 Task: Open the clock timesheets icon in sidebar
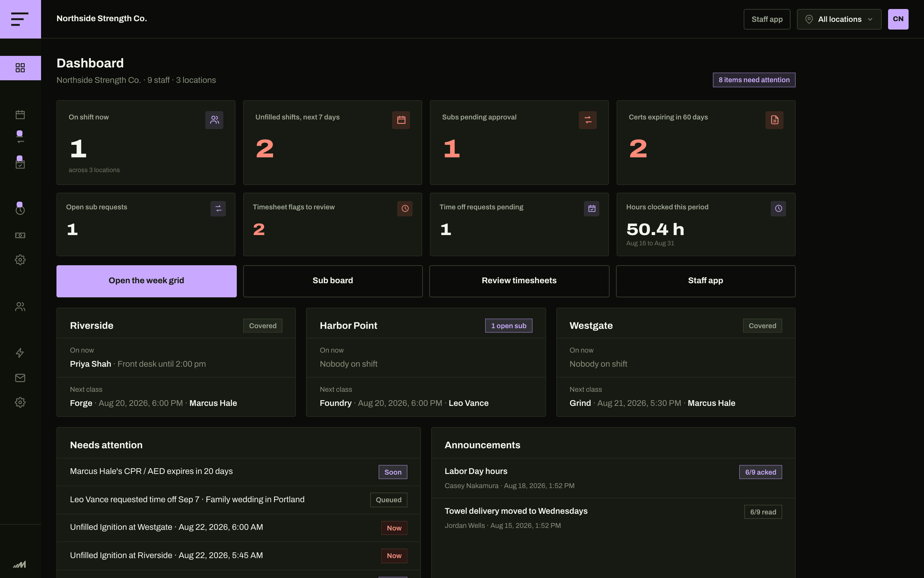coord(20,210)
